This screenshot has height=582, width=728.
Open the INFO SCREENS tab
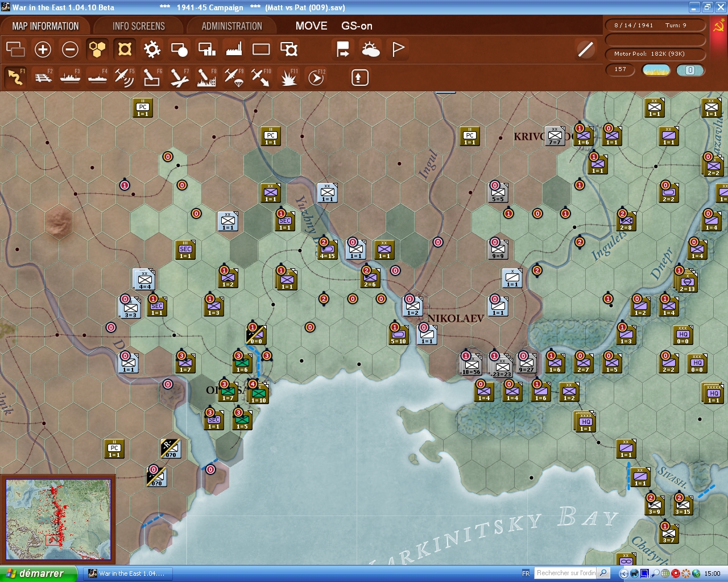tap(139, 26)
